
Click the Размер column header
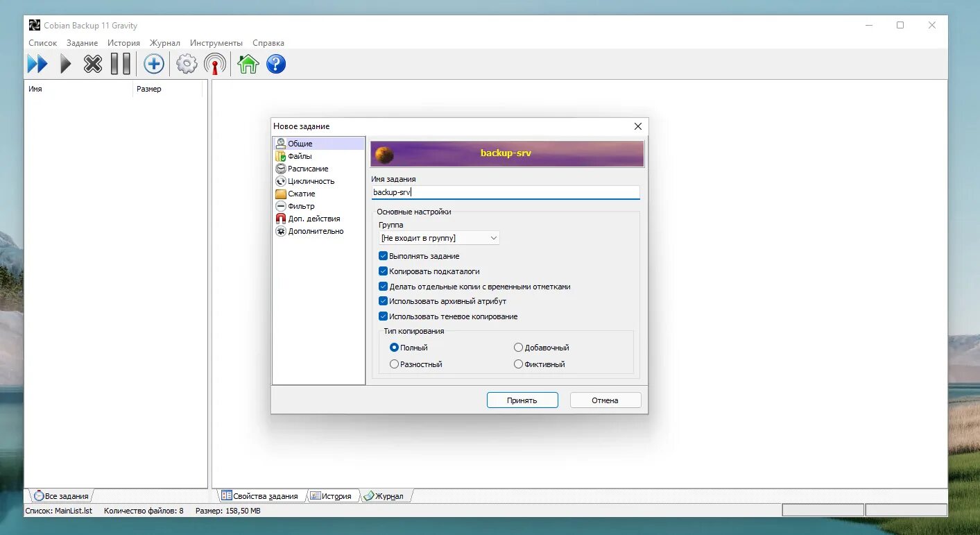pyautogui.click(x=167, y=89)
